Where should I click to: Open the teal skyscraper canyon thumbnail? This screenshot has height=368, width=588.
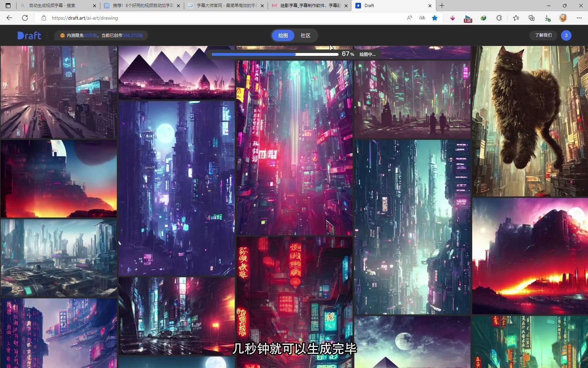click(x=412, y=227)
